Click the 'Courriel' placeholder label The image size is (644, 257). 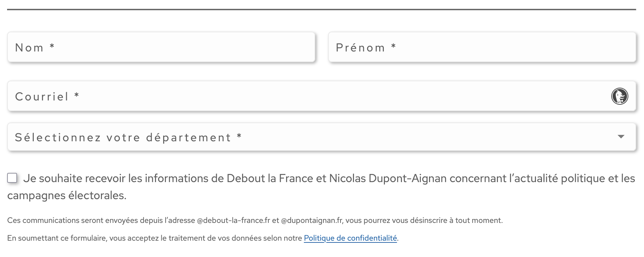coord(42,97)
